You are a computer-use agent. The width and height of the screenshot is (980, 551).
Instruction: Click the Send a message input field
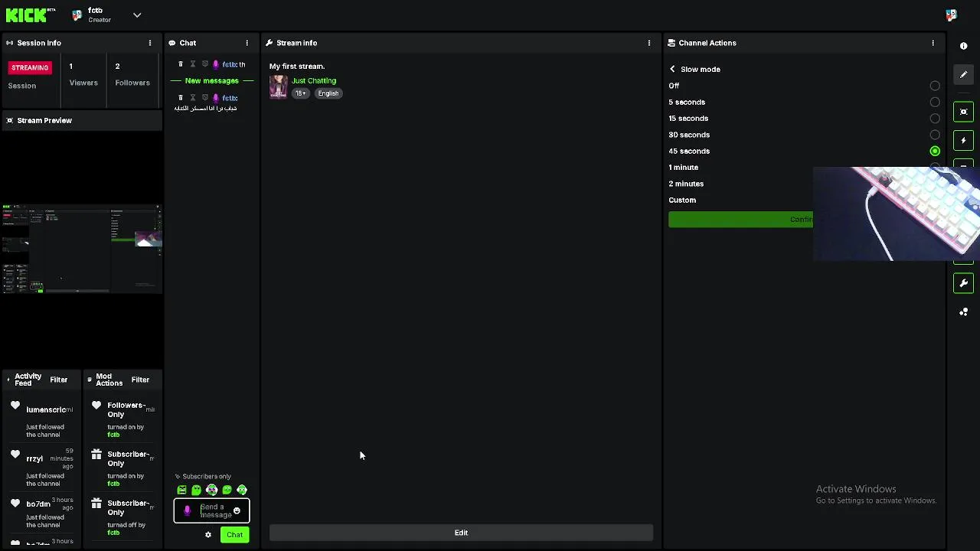(x=211, y=510)
